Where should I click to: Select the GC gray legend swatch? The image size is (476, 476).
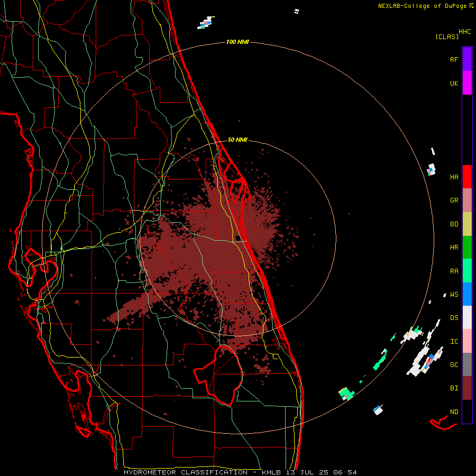click(467, 364)
